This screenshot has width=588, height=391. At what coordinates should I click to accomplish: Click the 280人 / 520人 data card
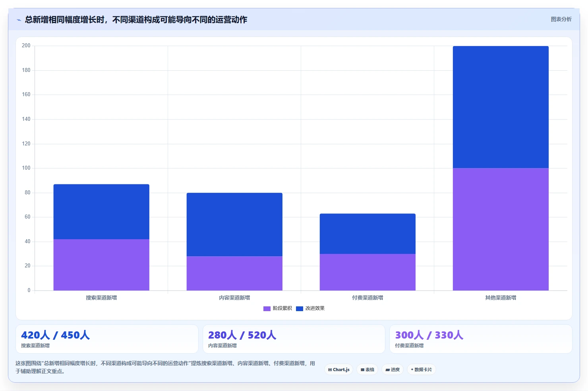click(294, 339)
